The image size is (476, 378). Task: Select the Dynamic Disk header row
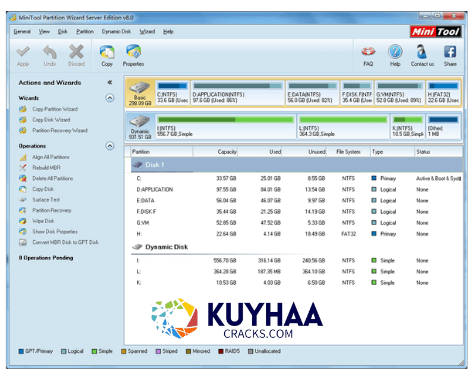click(x=297, y=247)
